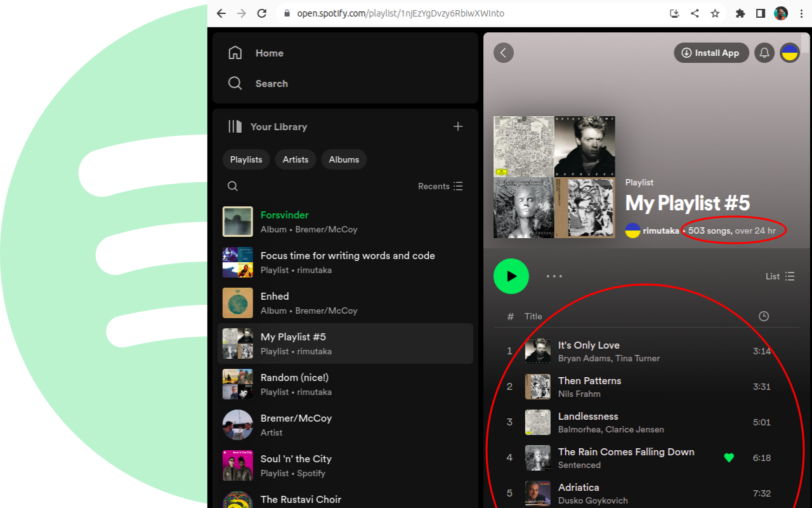
Task: Toggle the browser side panel
Action: click(x=761, y=13)
